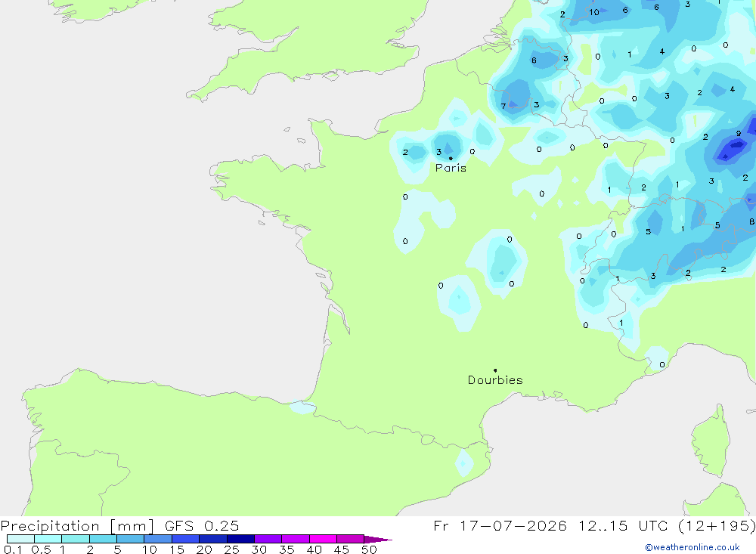Pick the 2–5 mm legend color swatch
Screen dimensions: 756x554
click(x=103, y=539)
